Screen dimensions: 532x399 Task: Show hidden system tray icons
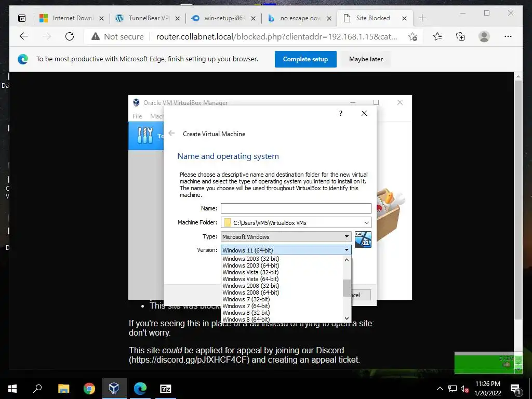click(x=440, y=389)
